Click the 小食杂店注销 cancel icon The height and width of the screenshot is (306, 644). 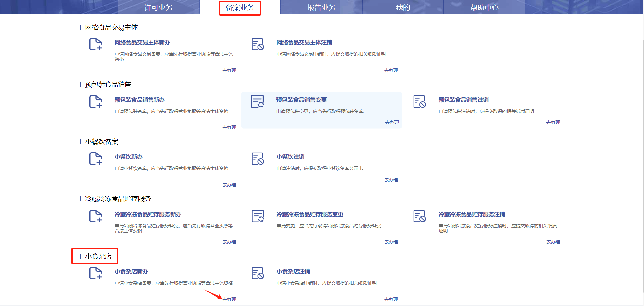(x=258, y=273)
